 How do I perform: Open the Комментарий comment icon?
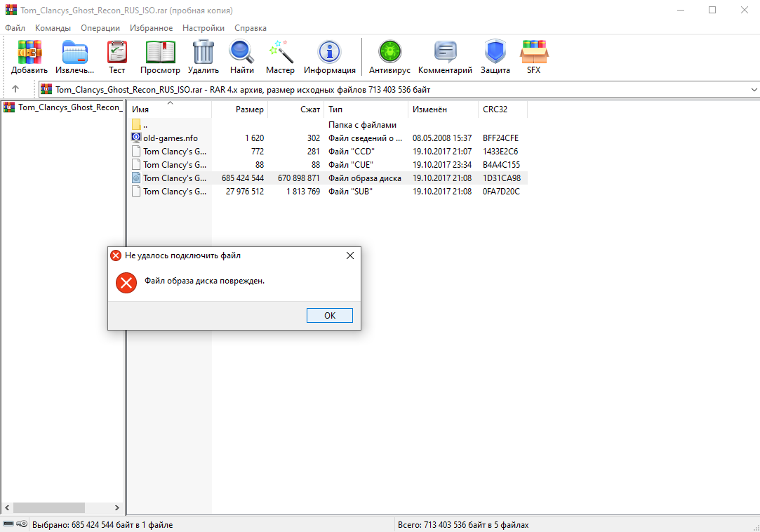coord(445,52)
